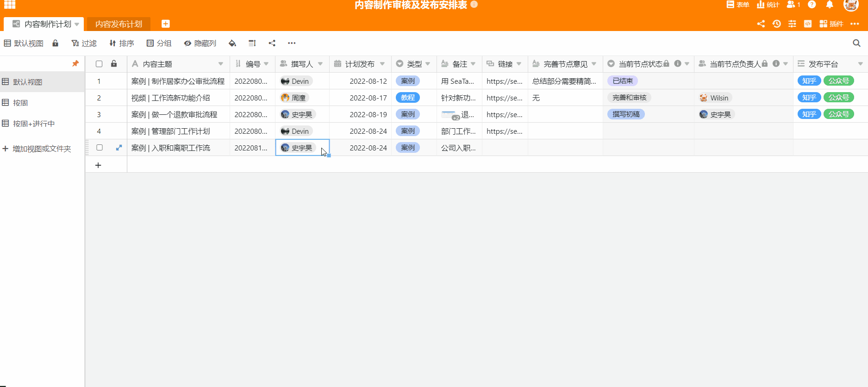Click the view lock icon next to 默认视图
This screenshot has width=868, height=387.
(56, 43)
